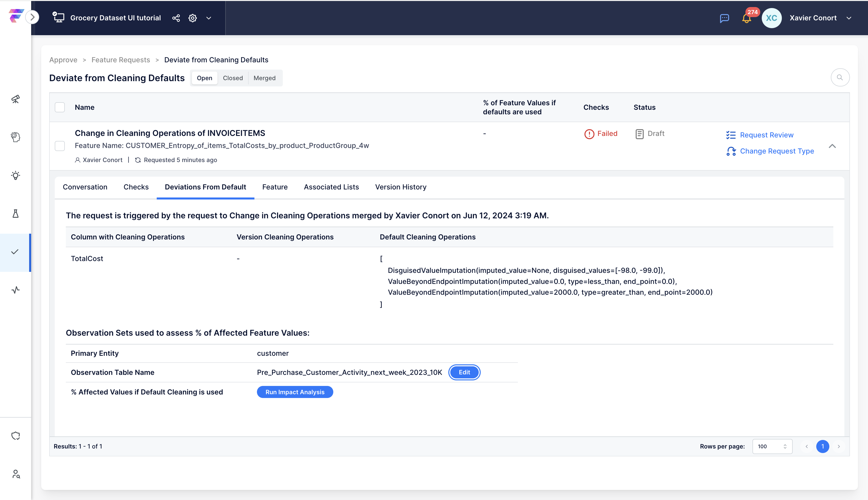
Task: Open the pulse Monitor sidebar icon
Action: click(x=15, y=290)
